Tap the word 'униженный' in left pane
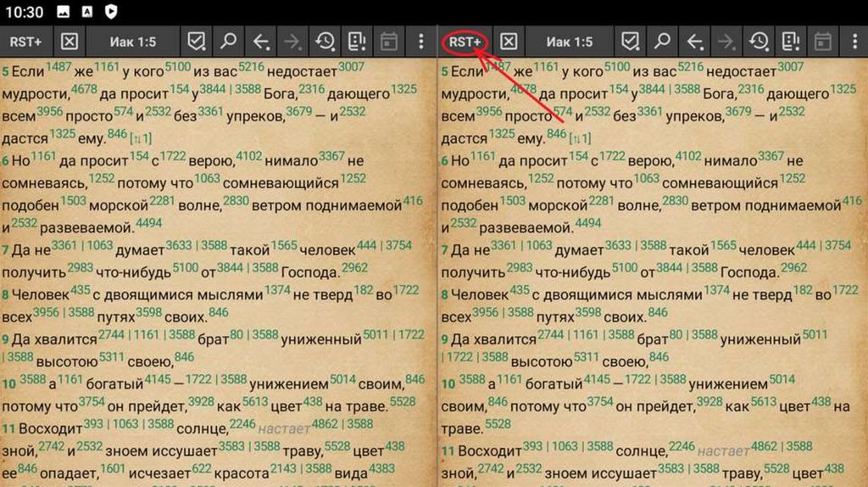 [321, 339]
